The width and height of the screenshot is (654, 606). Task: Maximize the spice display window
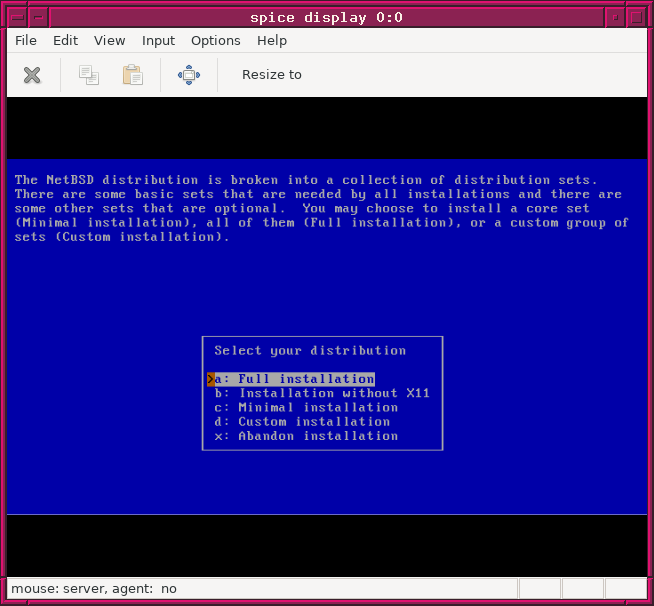coord(637,15)
